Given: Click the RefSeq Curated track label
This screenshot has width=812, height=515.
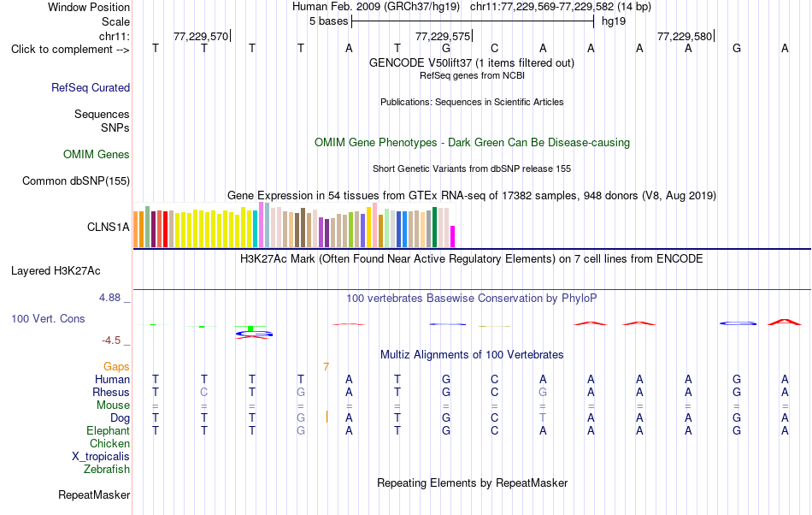Looking at the screenshot, I should click(x=90, y=87).
